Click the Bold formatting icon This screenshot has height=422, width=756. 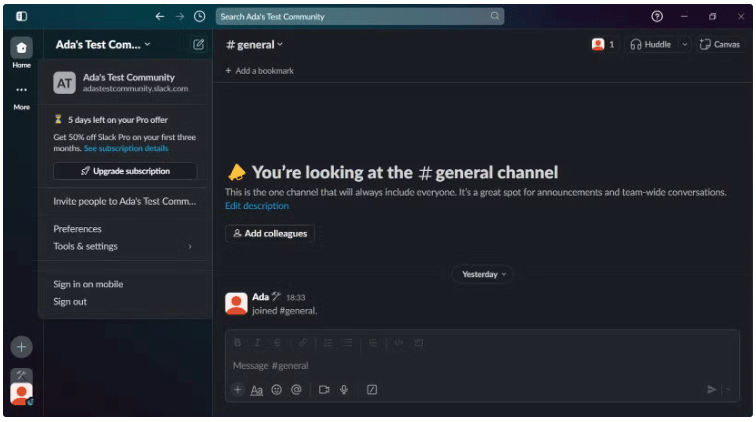pyautogui.click(x=237, y=343)
